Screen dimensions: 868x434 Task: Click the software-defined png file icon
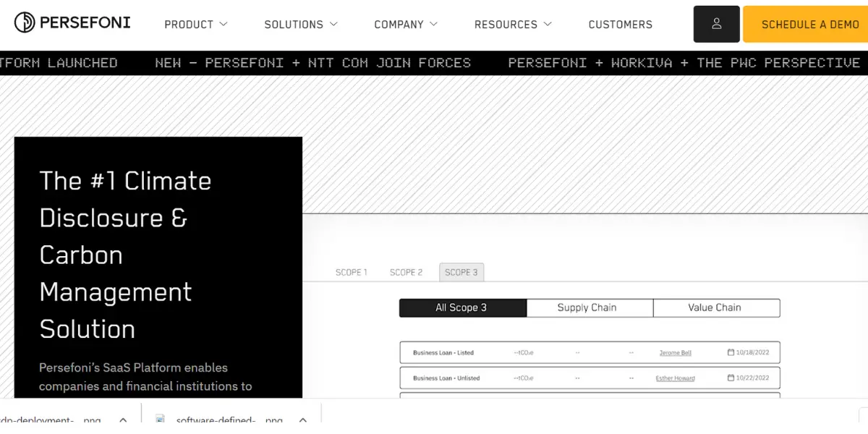161,420
